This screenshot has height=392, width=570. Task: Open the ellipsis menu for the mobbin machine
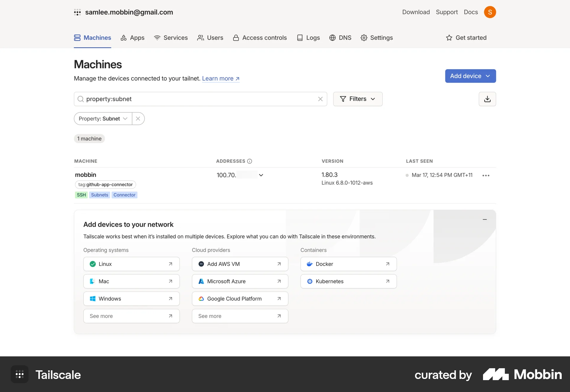(x=486, y=175)
